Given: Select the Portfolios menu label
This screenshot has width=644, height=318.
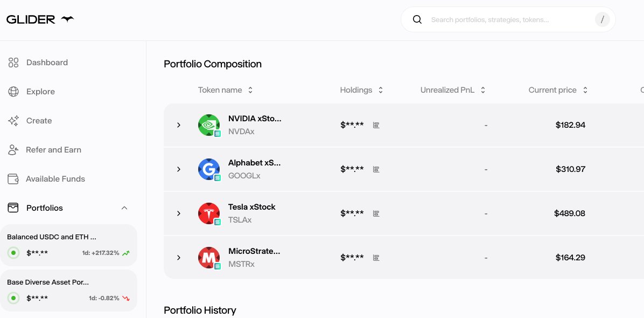Looking at the screenshot, I should pos(45,208).
